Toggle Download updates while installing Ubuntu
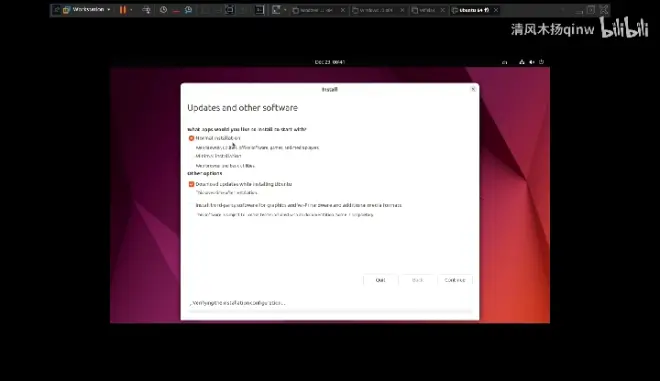Image resolution: width=660 pixels, height=381 pixels. click(191, 184)
